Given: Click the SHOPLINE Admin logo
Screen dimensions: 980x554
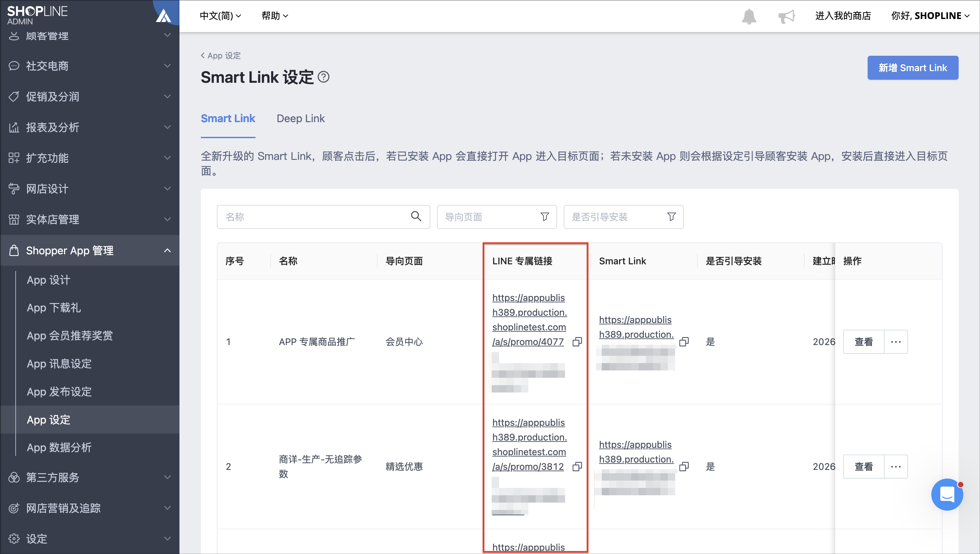Looking at the screenshot, I should [37, 15].
